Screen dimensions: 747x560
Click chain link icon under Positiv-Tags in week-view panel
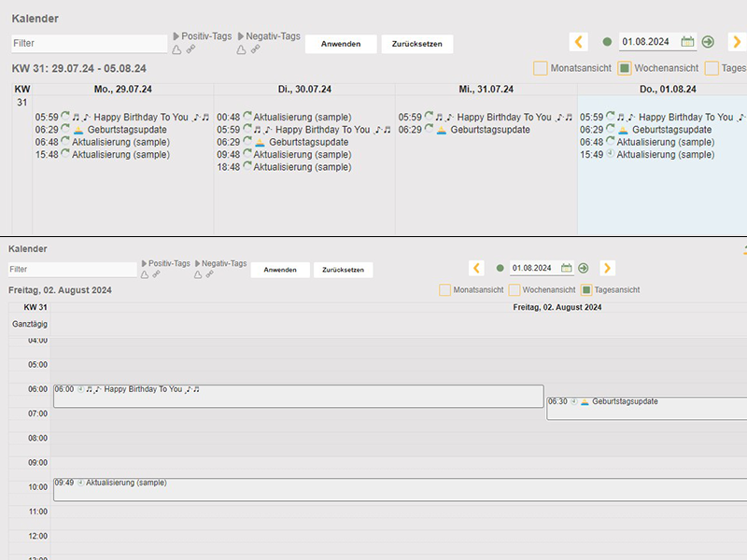[190, 49]
